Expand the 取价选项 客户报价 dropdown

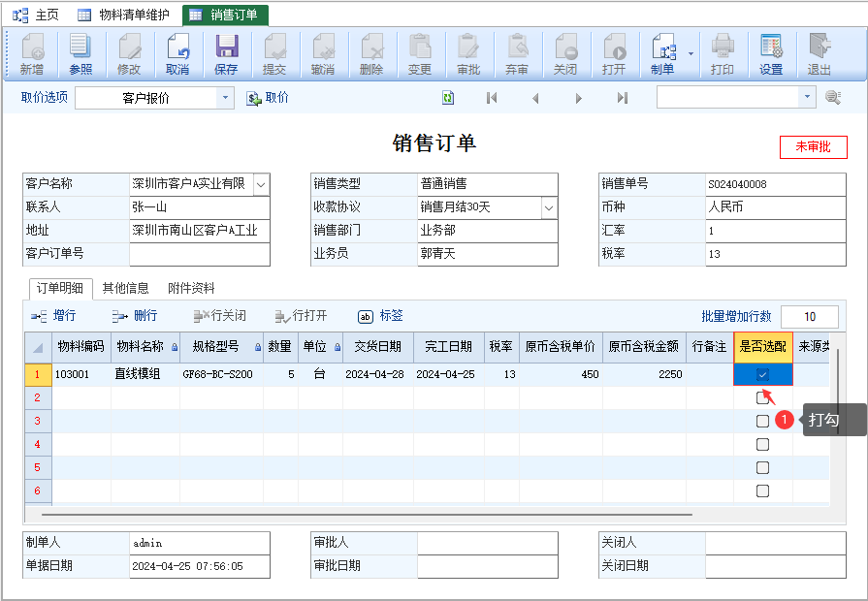(x=225, y=98)
